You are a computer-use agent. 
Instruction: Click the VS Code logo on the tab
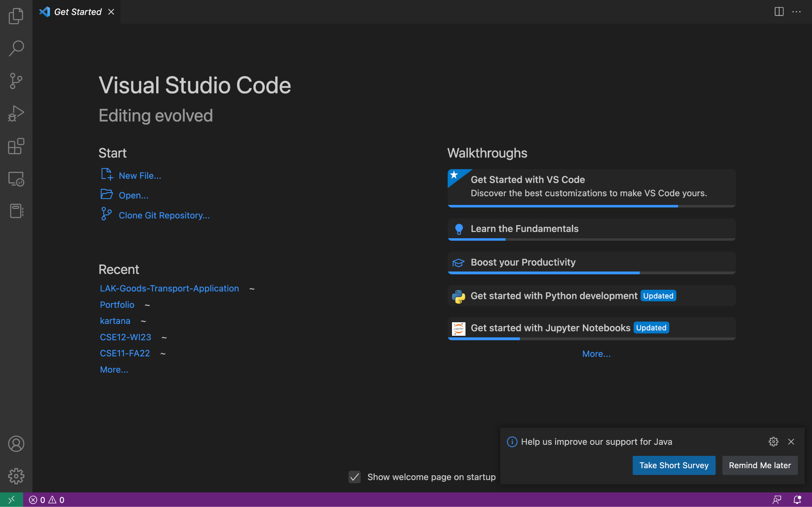pyautogui.click(x=44, y=12)
